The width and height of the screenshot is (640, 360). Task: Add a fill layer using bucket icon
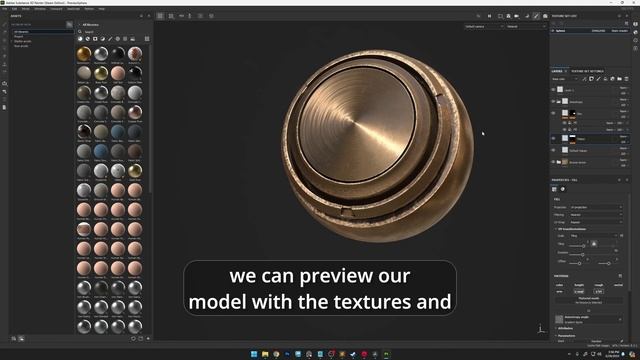point(605,79)
